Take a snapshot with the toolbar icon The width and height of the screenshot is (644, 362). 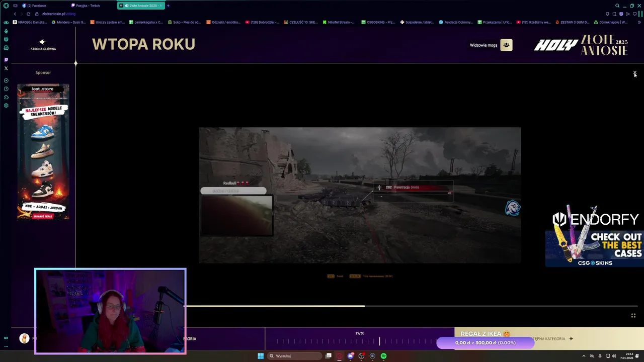[x=614, y=14]
